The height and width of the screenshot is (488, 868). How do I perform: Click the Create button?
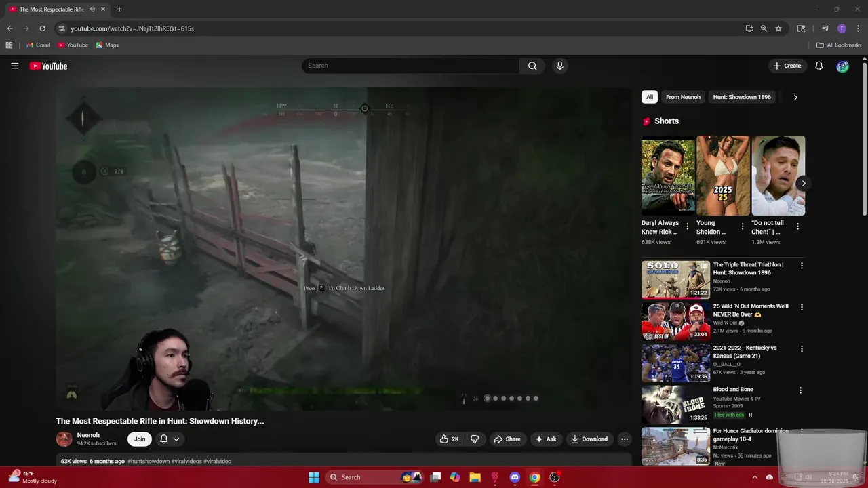pyautogui.click(x=787, y=66)
